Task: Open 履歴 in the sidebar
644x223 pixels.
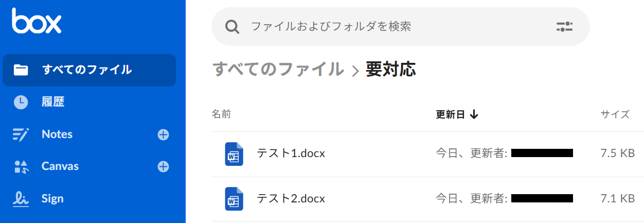Action: point(53,102)
